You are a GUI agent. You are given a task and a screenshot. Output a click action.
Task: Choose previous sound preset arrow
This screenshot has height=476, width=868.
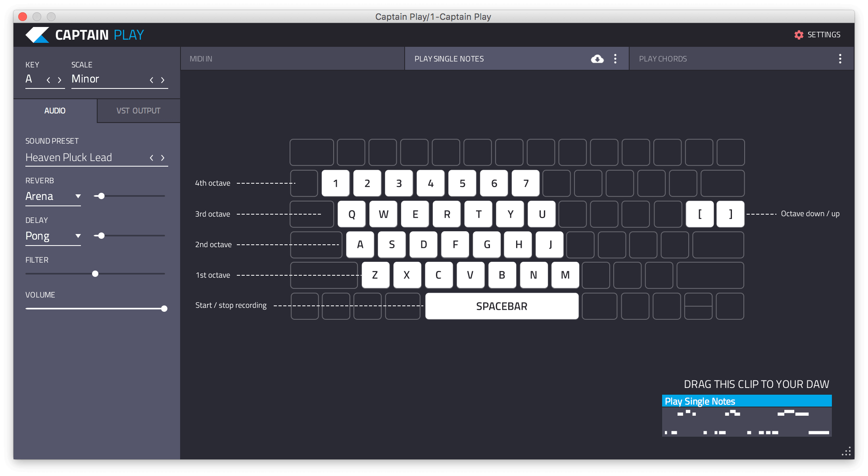(152, 158)
